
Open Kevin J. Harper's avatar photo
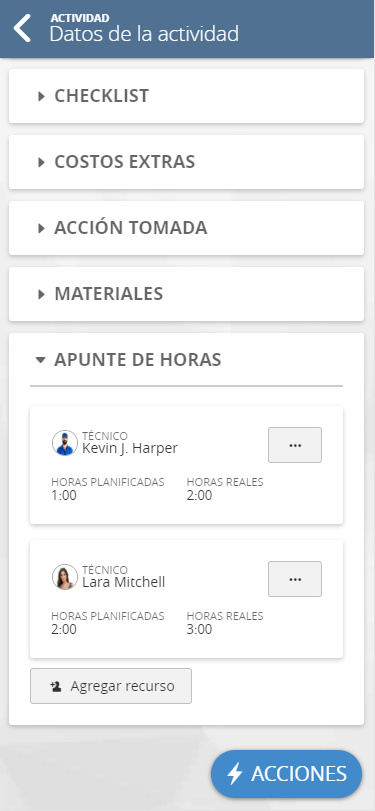tap(65, 443)
